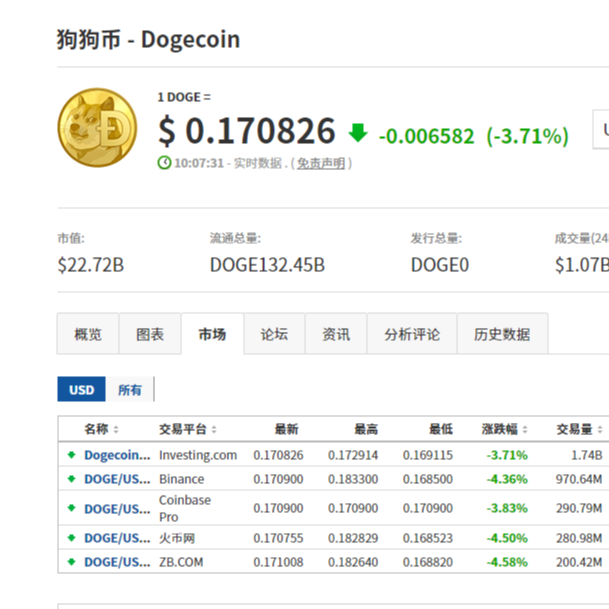Viewport: 609px width, 609px height.
Task: Click down arrow icon in 火币网 row
Action: [x=71, y=538]
